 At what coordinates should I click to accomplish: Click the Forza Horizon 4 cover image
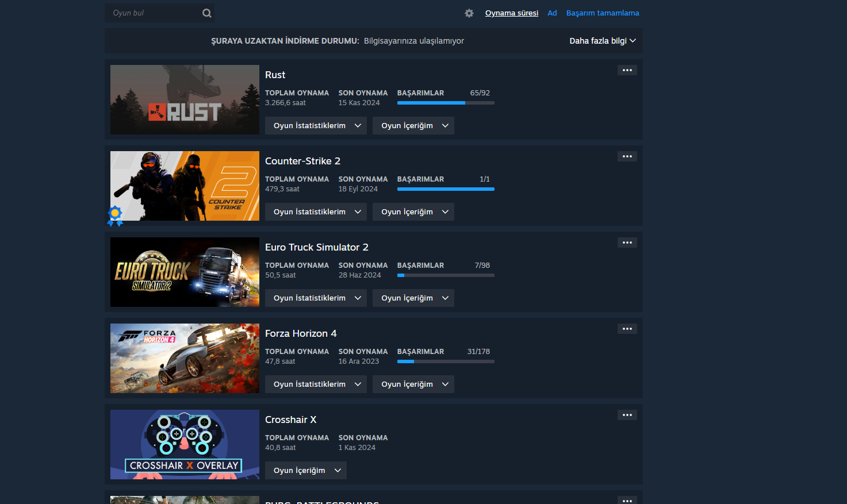185,358
